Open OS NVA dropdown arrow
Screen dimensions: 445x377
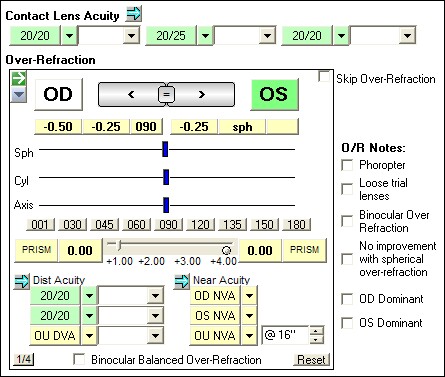tap(249, 316)
